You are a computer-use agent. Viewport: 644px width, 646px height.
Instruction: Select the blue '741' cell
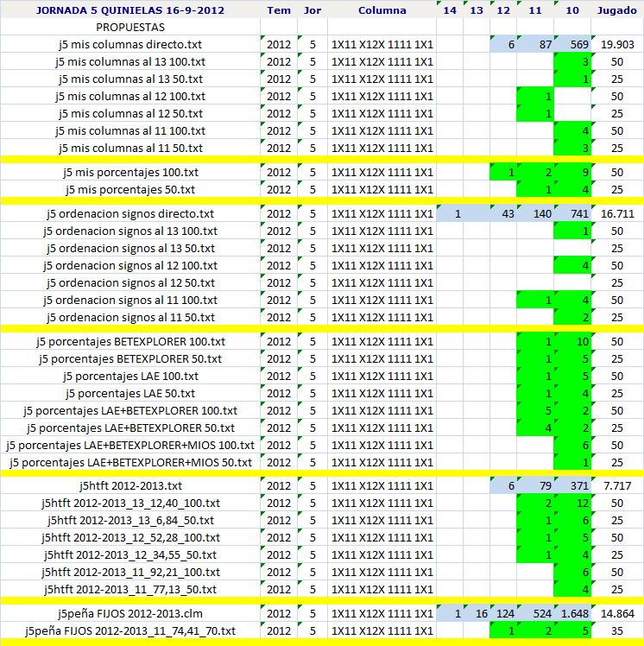(x=572, y=214)
